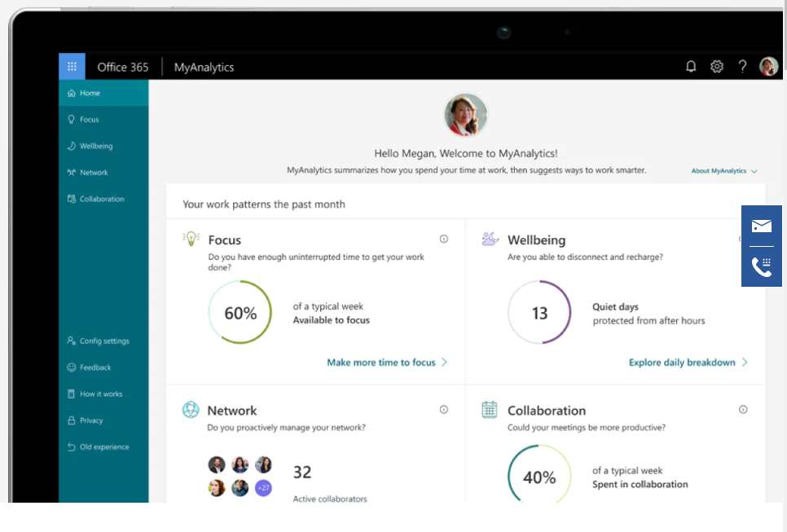787x532 pixels.
Task: Click the Focus lightbulb icon in the sidebar
Action: click(71, 120)
